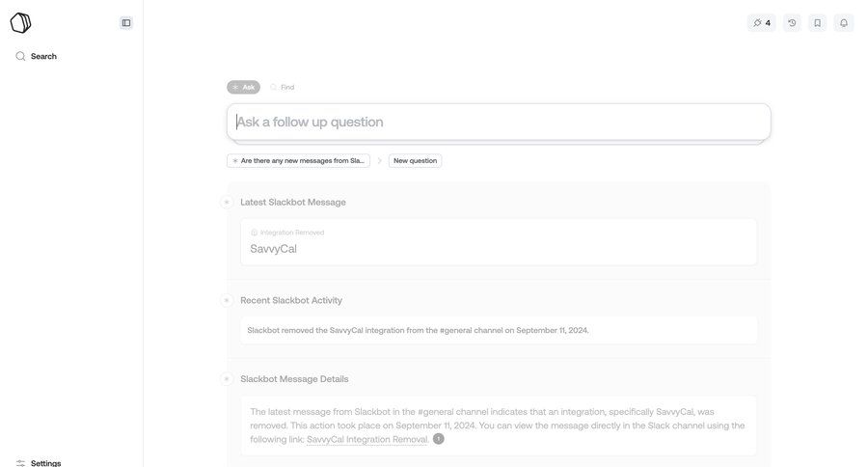
Task: Click the breadcrumb chevron separator arrow
Action: tap(379, 161)
